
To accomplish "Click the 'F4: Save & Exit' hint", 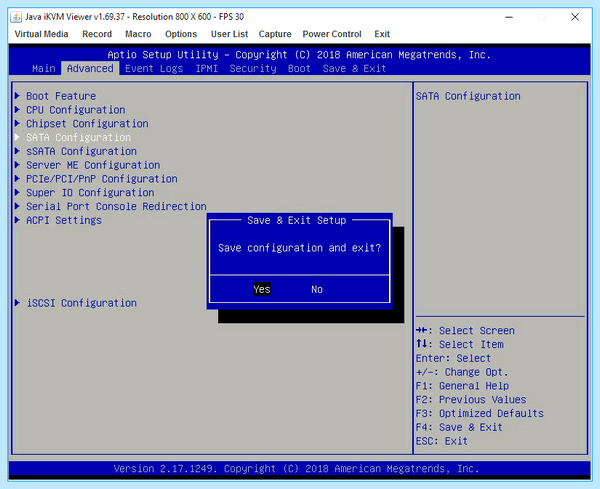I will (x=459, y=427).
